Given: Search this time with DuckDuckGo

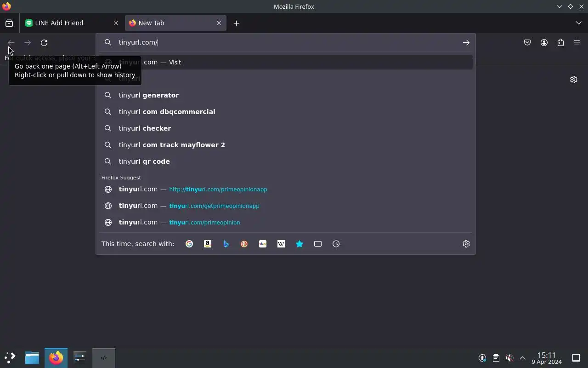Looking at the screenshot, I should pyautogui.click(x=244, y=244).
